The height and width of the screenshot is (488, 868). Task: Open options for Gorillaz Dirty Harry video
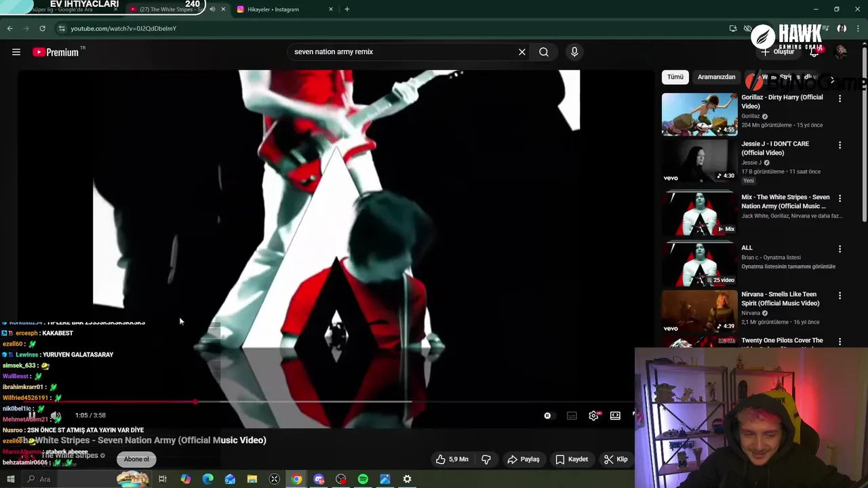point(840,99)
